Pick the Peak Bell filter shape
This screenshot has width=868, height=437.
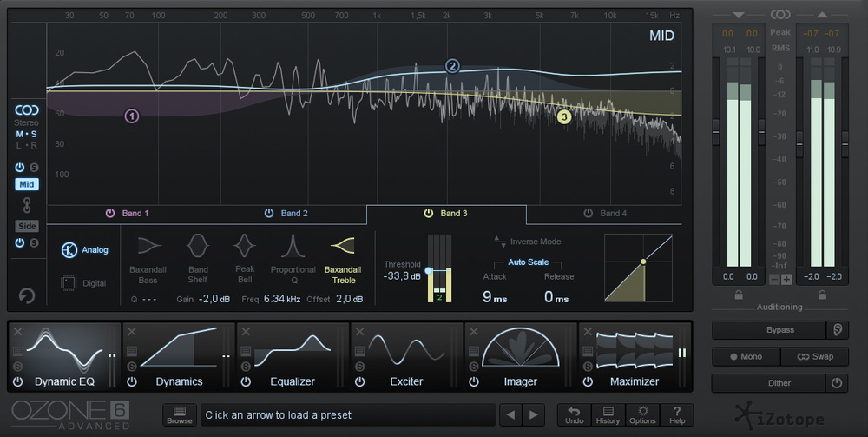pos(245,259)
